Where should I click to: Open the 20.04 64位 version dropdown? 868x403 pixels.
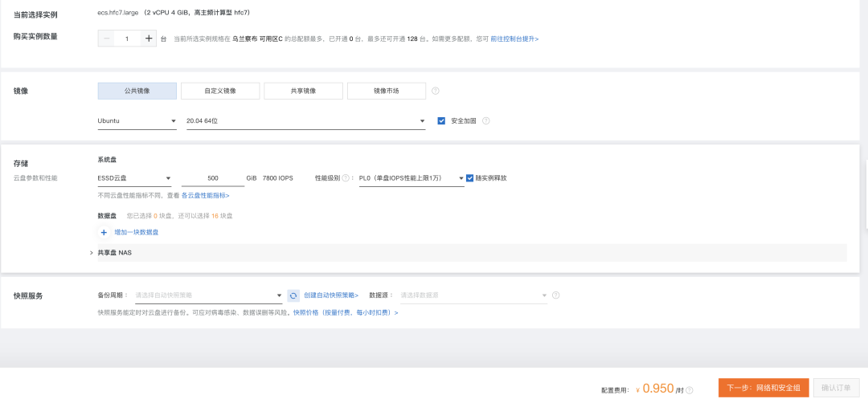(x=305, y=121)
